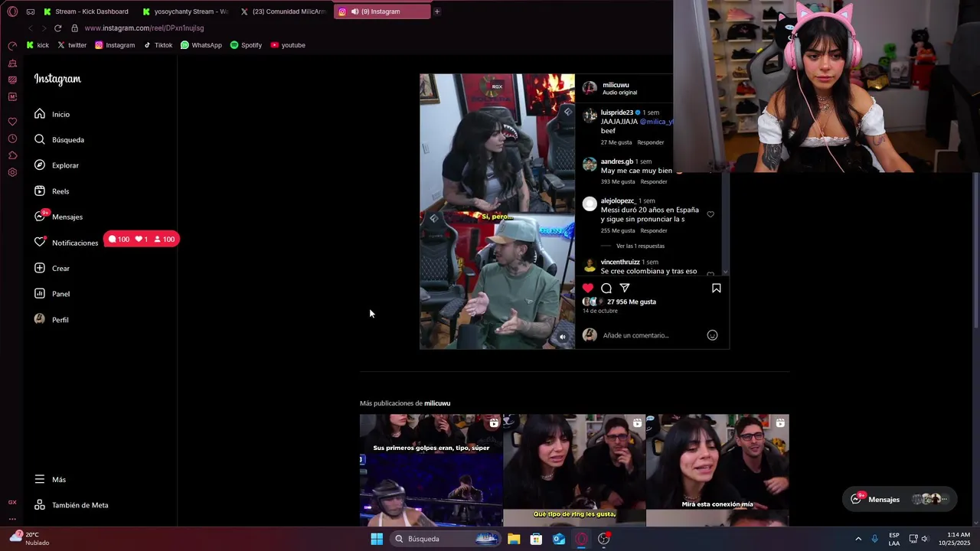Open thumbnail 'Mirá esta conexión mía'

(717, 471)
